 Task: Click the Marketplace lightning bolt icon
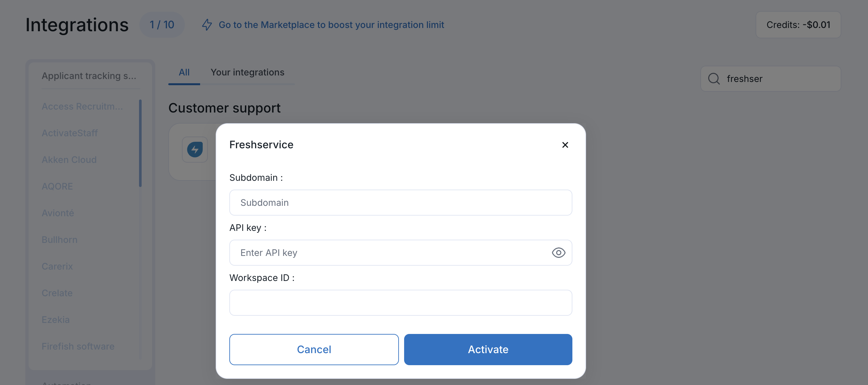pyautogui.click(x=207, y=25)
